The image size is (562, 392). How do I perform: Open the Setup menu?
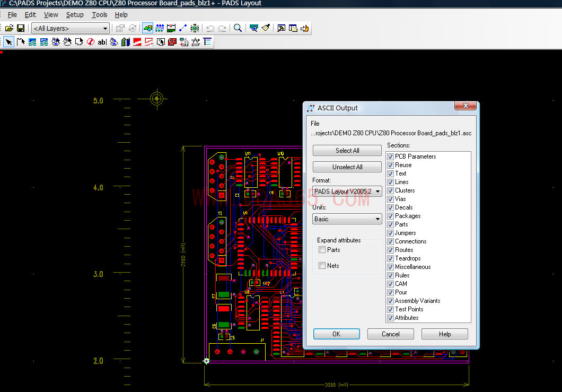tap(75, 15)
